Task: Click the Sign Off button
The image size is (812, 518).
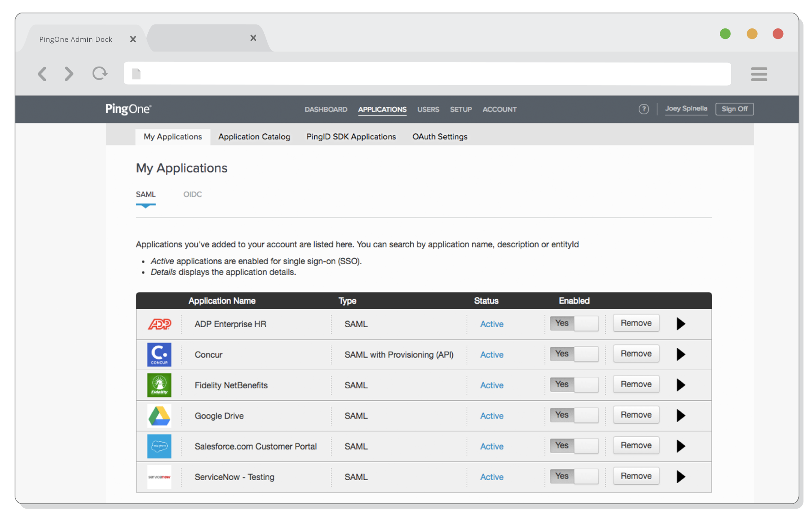Action: [x=734, y=109]
